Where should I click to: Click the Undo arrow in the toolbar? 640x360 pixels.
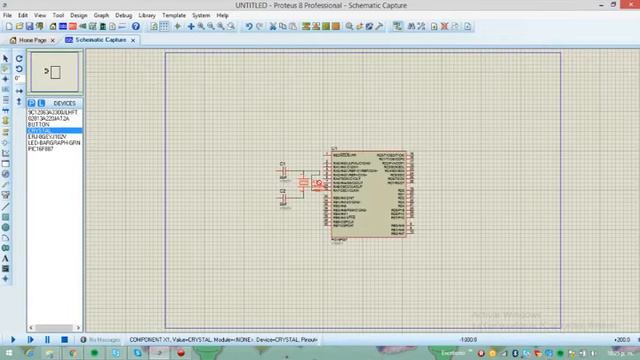tap(249, 27)
